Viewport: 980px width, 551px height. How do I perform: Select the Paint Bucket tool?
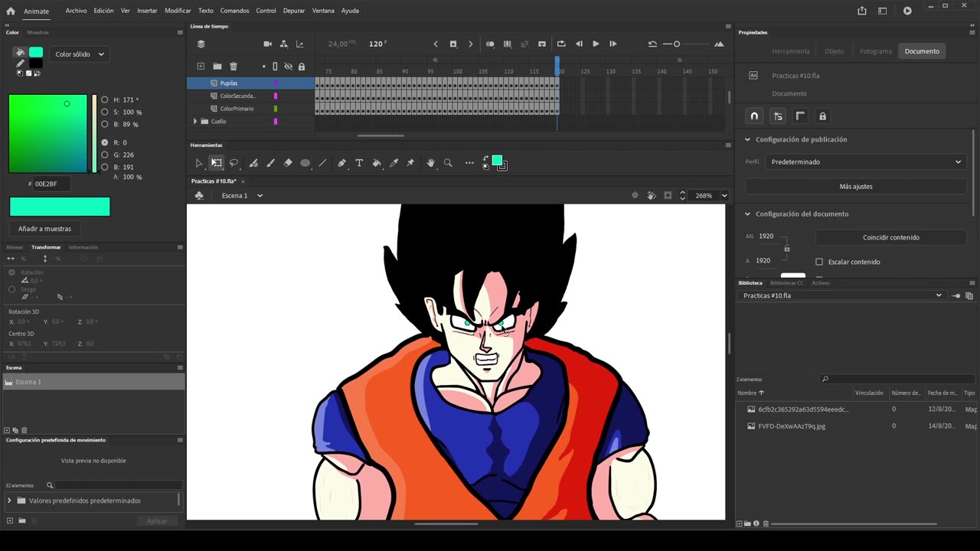coord(377,163)
